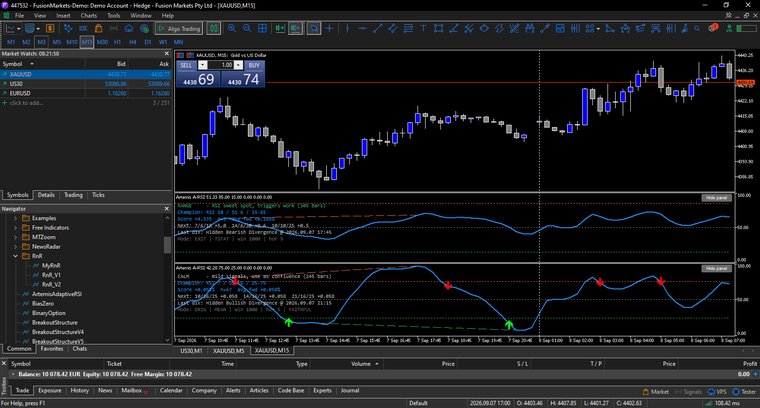Open chart type dropdown arrow
This screenshot has height=408, width=760.
(19, 29)
